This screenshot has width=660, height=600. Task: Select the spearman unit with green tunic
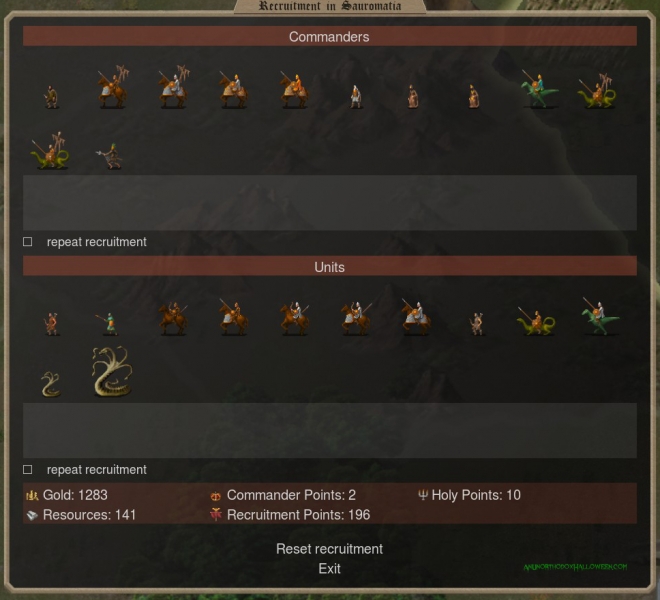(108, 323)
